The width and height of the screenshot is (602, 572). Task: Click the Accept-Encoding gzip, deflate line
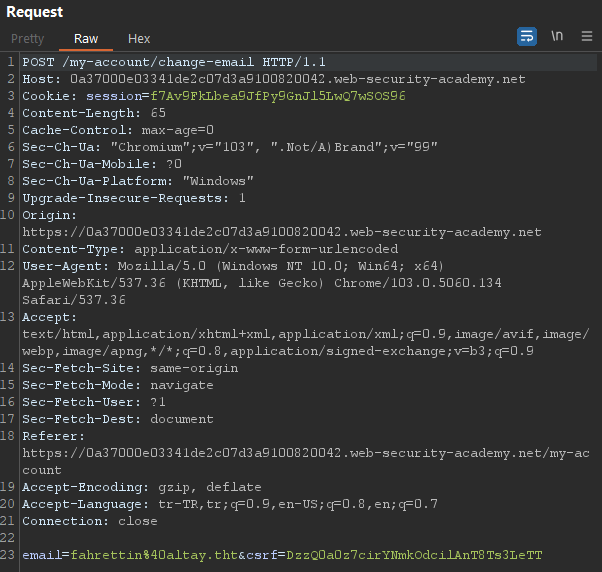(x=142, y=487)
